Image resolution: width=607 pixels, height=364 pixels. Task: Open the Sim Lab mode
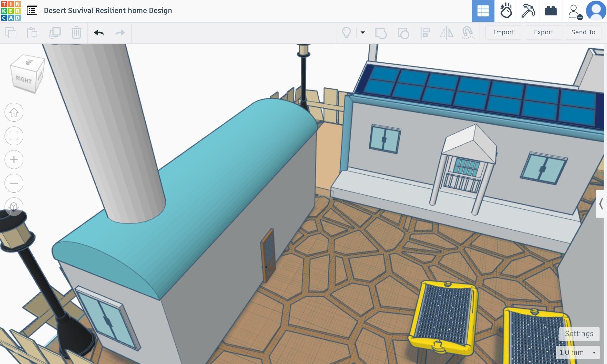click(507, 11)
